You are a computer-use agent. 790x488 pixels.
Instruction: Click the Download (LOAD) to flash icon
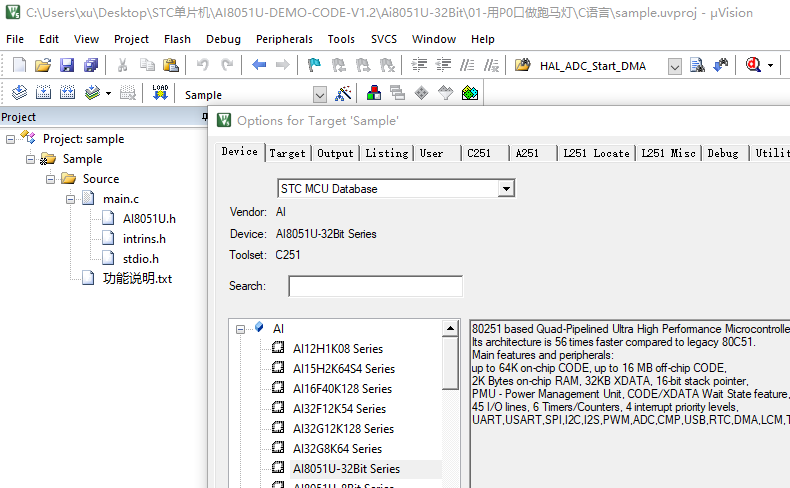[160, 93]
